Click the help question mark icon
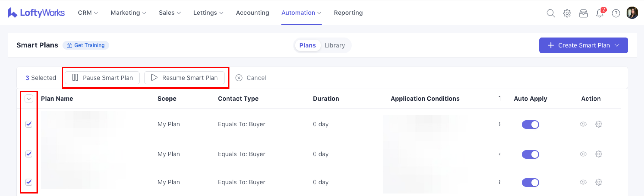The height and width of the screenshot is (196, 644). click(616, 13)
